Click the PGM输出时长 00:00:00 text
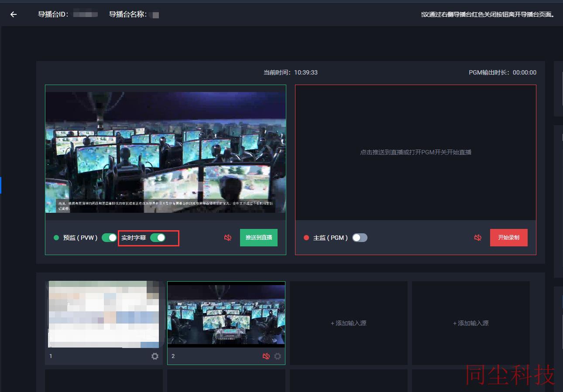Image resolution: width=563 pixels, height=392 pixels. coord(503,72)
